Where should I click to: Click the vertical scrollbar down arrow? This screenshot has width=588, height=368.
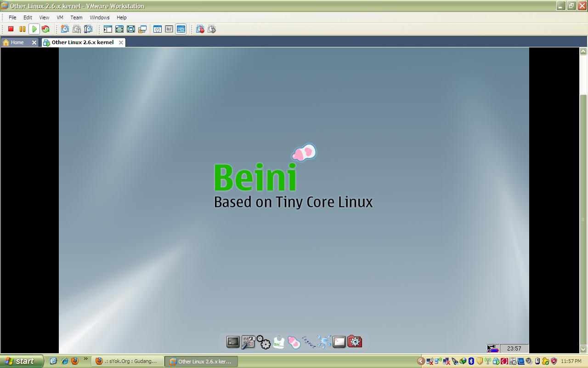coord(583,350)
